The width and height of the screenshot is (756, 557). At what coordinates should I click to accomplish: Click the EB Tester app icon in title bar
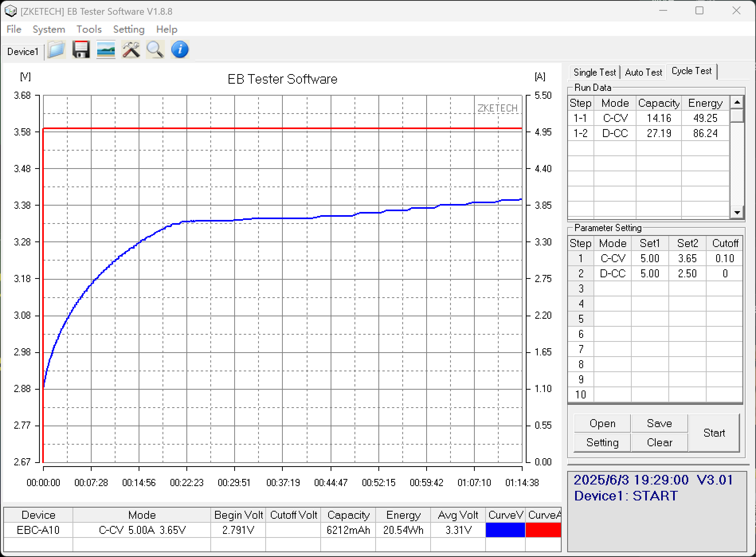(x=10, y=11)
